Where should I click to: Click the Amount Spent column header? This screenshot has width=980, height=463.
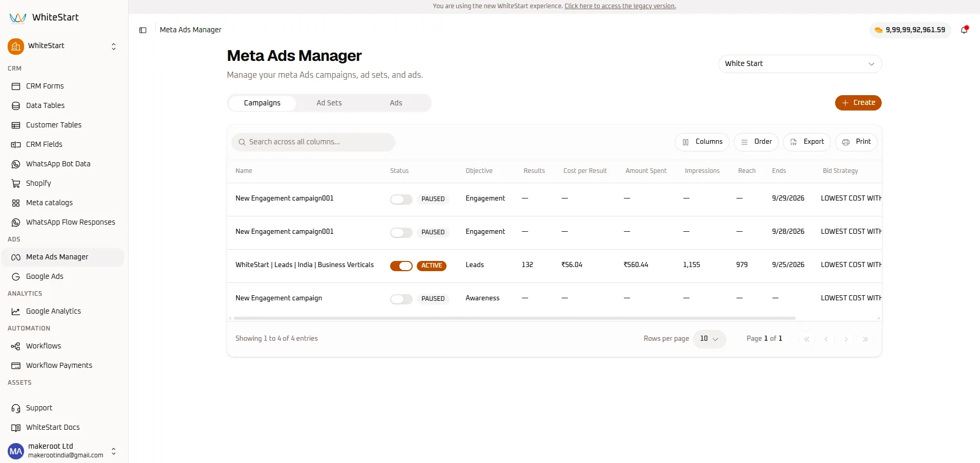(646, 171)
